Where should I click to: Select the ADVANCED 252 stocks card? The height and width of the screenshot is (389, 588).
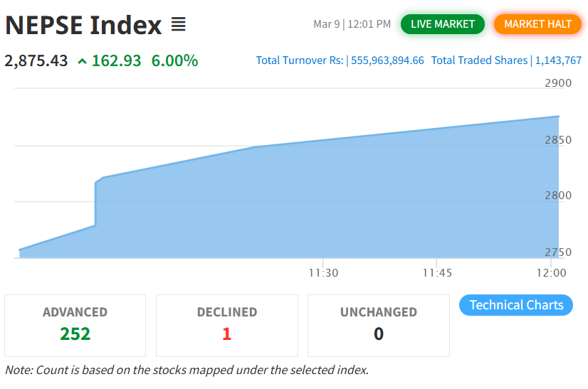pyautogui.click(x=75, y=325)
